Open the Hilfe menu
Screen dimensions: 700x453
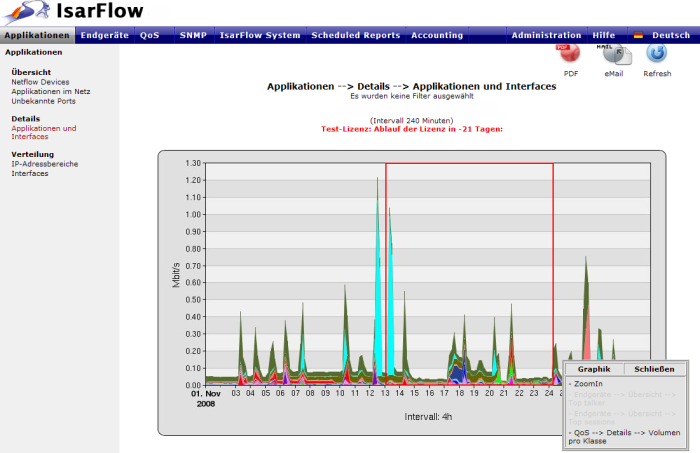[604, 35]
